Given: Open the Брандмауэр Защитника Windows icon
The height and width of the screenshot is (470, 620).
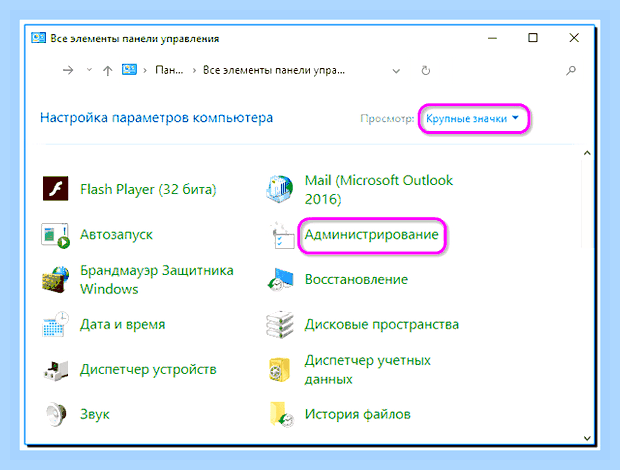Looking at the screenshot, I should coord(55,279).
